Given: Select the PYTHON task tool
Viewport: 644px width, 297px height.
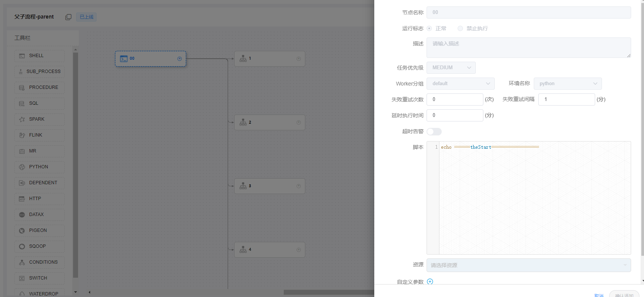Looking at the screenshot, I should (39, 167).
